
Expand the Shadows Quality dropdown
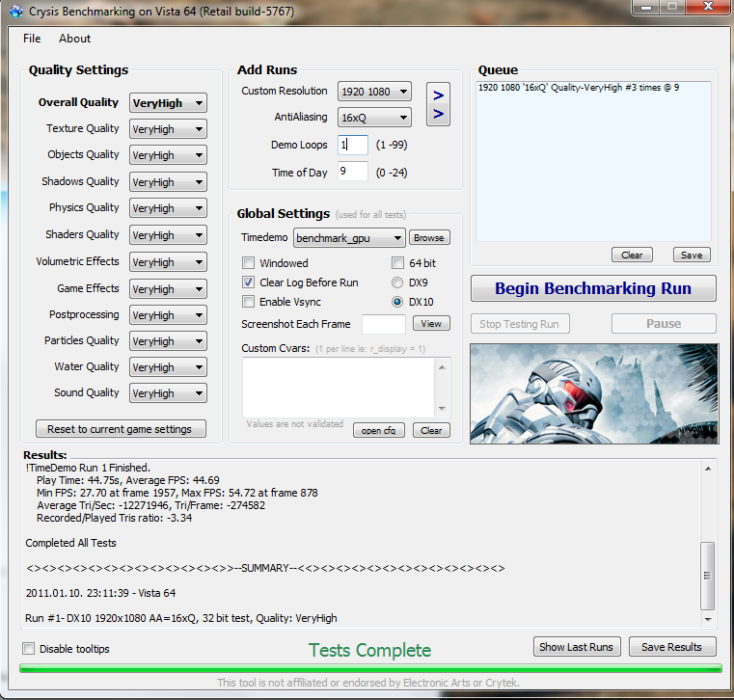point(168,182)
